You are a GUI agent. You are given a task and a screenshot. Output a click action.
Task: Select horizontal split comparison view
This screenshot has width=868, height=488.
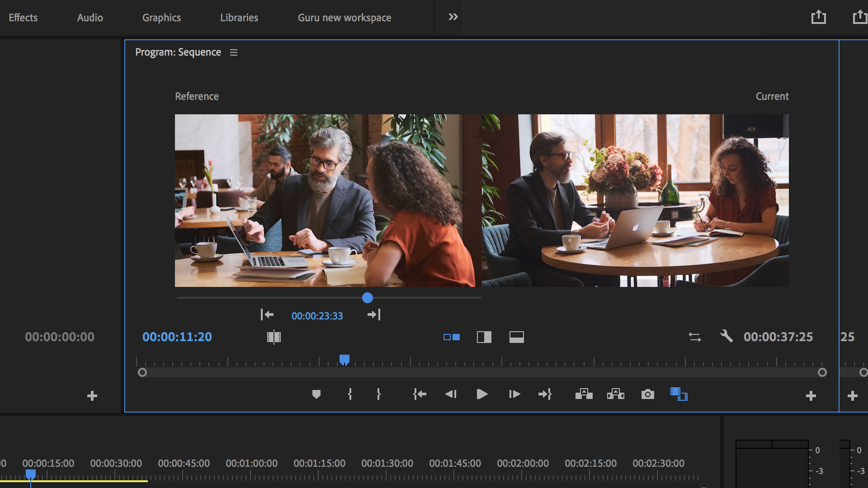coord(517,337)
